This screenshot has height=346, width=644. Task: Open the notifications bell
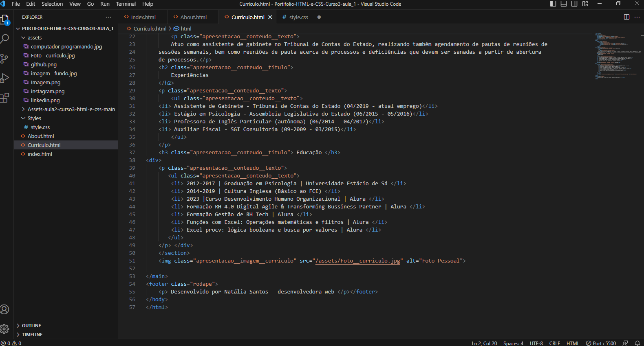pos(637,343)
